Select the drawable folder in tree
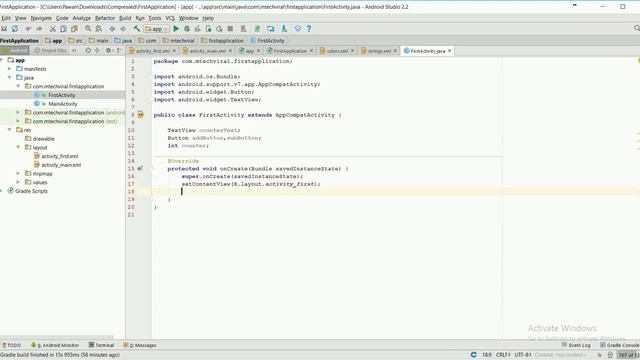This screenshot has width=640, height=360. point(43,139)
